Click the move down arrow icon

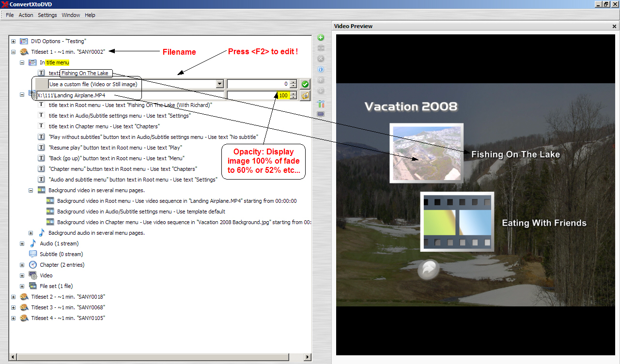click(321, 91)
